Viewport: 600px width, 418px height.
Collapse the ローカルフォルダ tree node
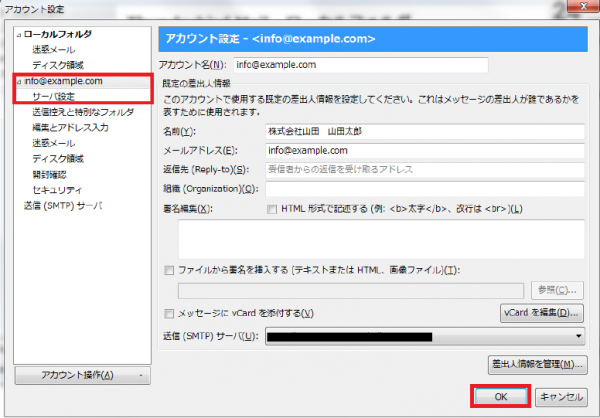(x=17, y=35)
